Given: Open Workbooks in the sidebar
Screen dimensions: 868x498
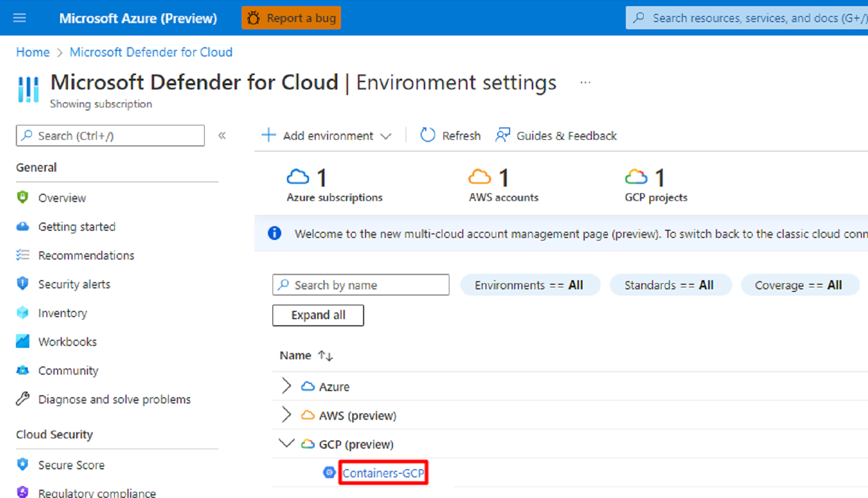Looking at the screenshot, I should [67, 342].
